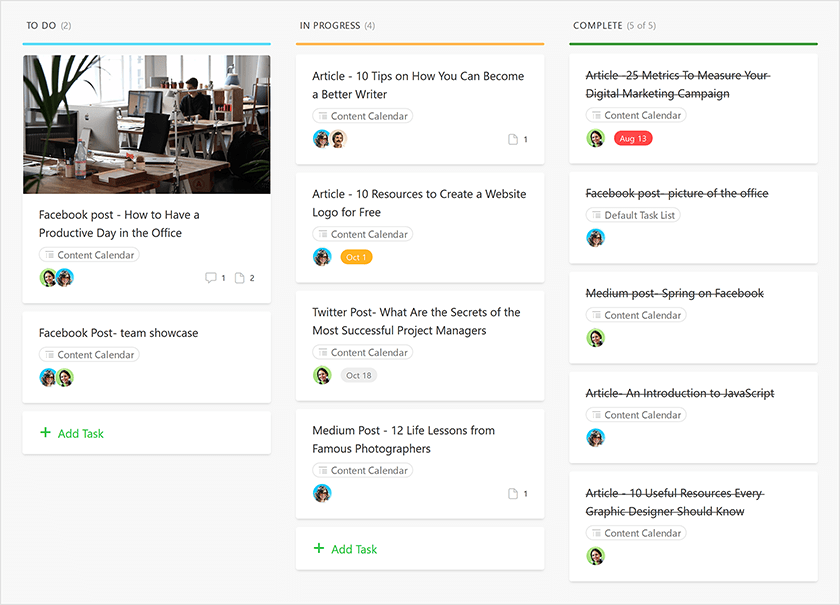Image resolution: width=840 pixels, height=605 pixels.
Task: Click attachment icon on Better Writer article card
Action: (513, 139)
